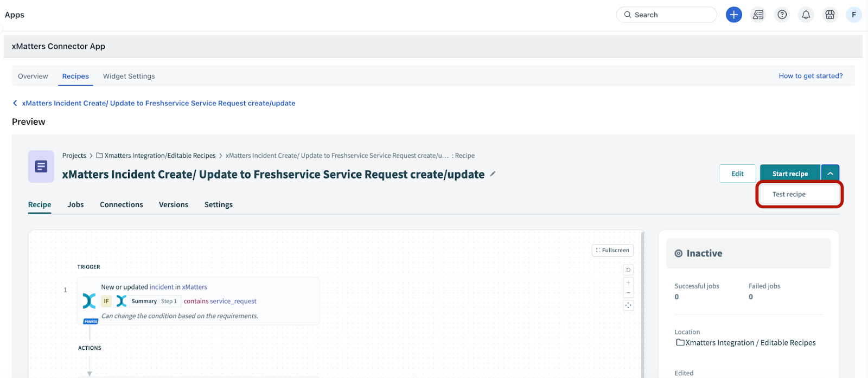
Task: Open the user avatar F menu
Action: pos(854,15)
